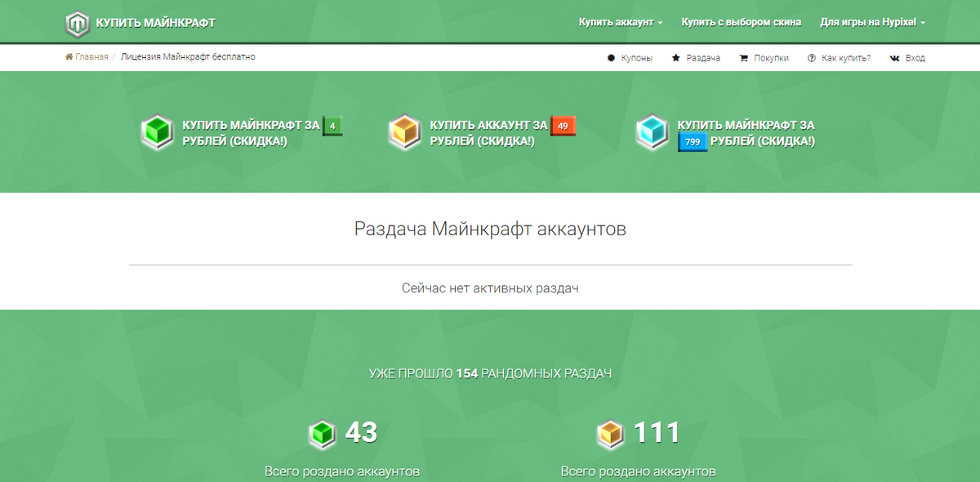Click the Купить Майнкрафт logo icon
The image size is (980, 482).
pos(78,21)
